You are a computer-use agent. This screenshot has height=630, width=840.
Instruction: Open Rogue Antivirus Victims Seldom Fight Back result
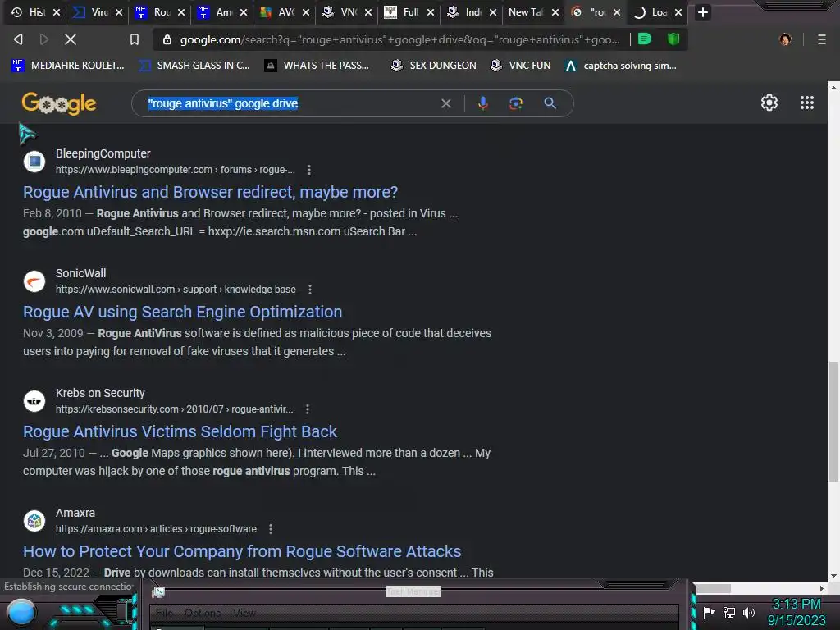pos(180,431)
